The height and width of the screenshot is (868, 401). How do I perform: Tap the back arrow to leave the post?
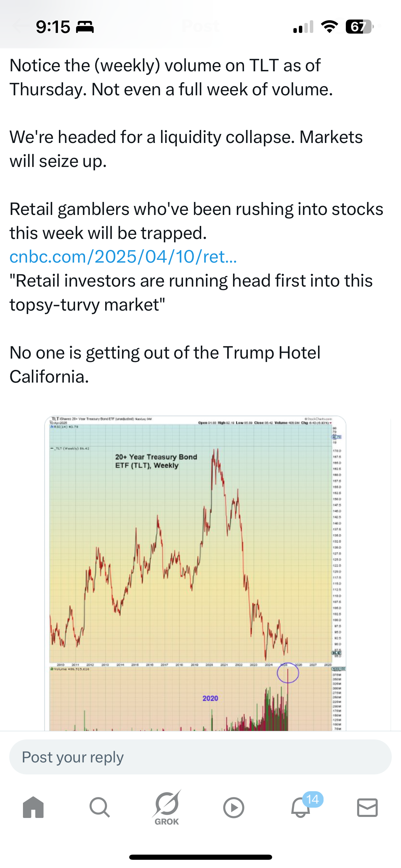click(21, 26)
